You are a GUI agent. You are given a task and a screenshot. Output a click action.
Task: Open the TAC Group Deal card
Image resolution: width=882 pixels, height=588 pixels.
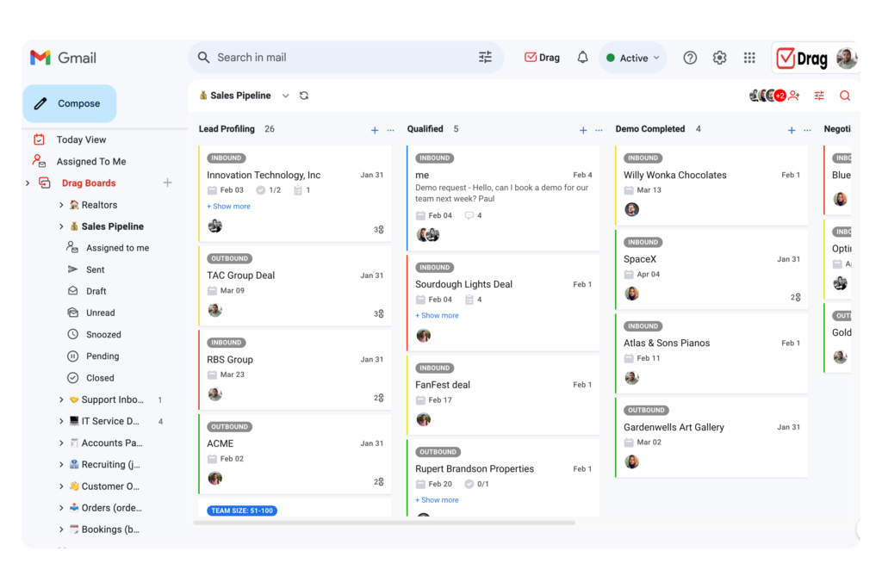(x=295, y=286)
